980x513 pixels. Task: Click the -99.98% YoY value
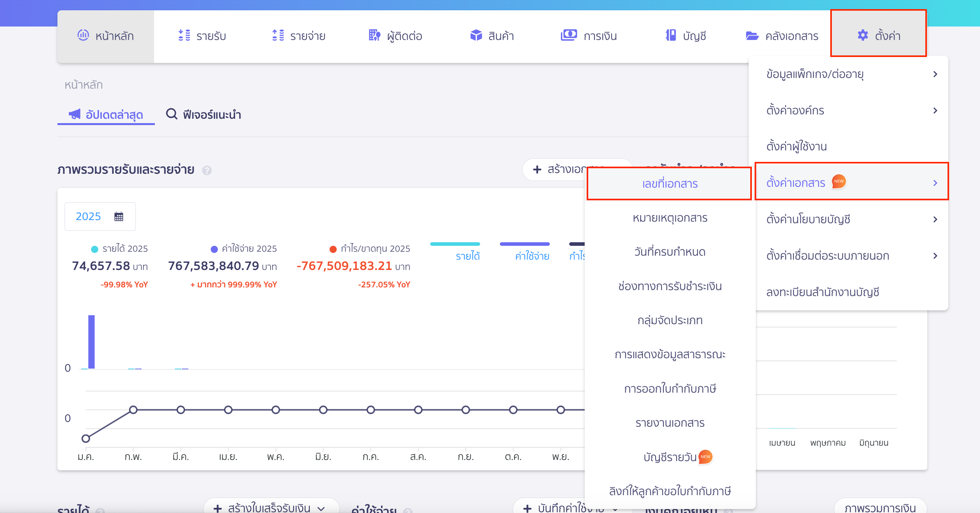[124, 285]
